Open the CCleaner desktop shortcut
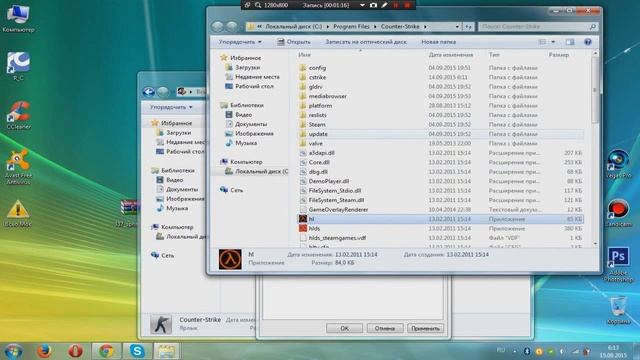Viewport: 640px width, 360px height. [18, 116]
